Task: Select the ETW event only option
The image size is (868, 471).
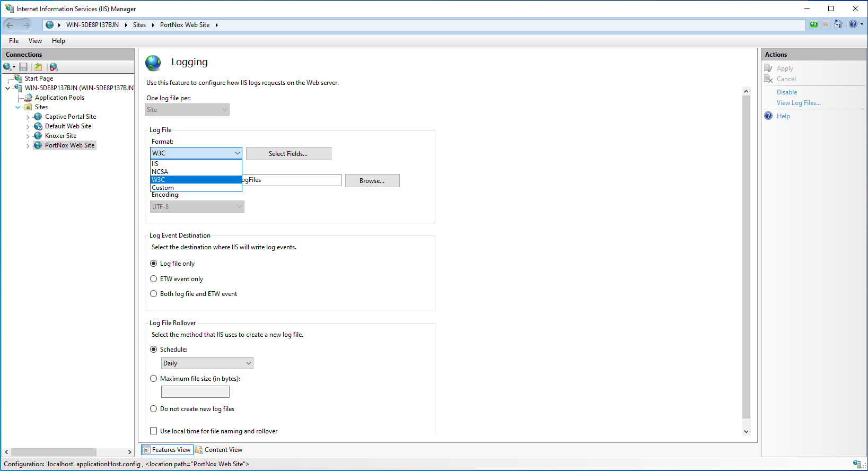Action: (154, 279)
